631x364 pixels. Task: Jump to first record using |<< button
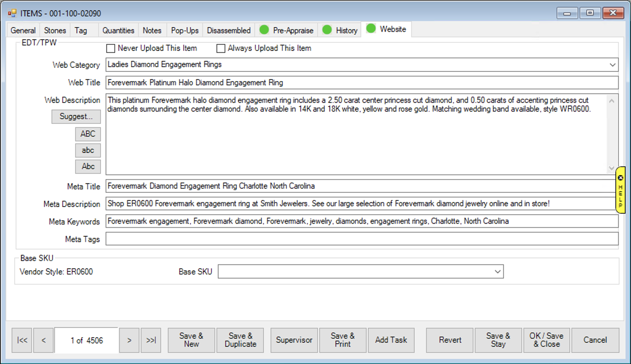point(22,340)
